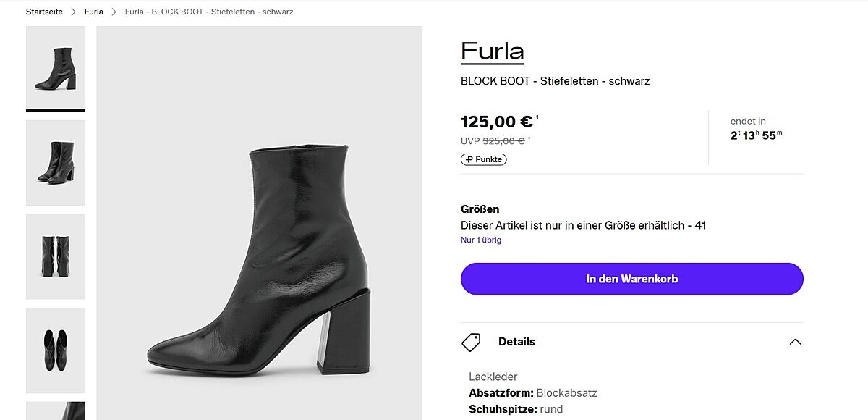Click the first breadcrumb chevron separator

click(74, 12)
